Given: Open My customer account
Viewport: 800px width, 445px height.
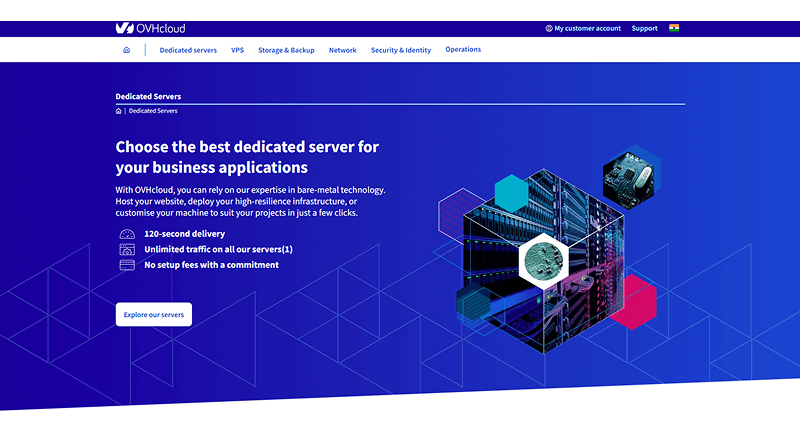Looking at the screenshot, I should [583, 29].
